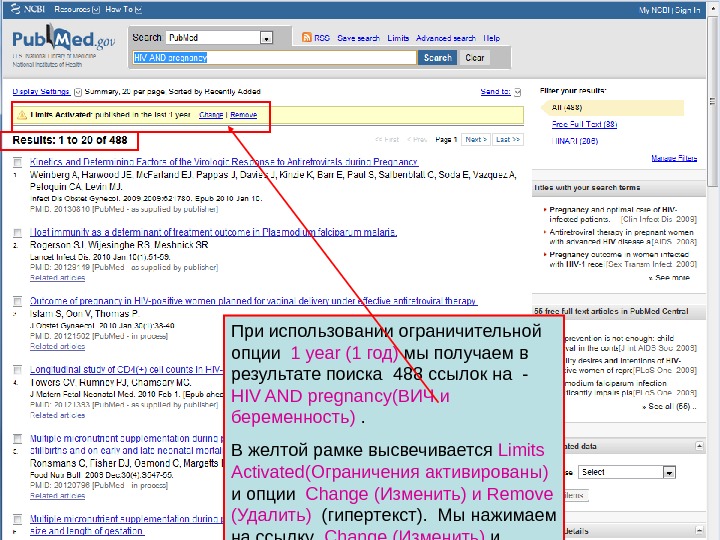Open Antiretroviral therapy in pregnant women title

click(621, 237)
